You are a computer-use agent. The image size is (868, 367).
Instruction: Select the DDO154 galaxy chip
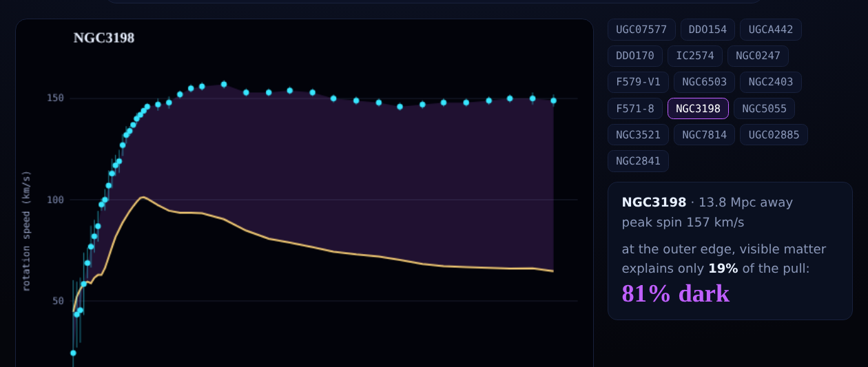click(707, 30)
